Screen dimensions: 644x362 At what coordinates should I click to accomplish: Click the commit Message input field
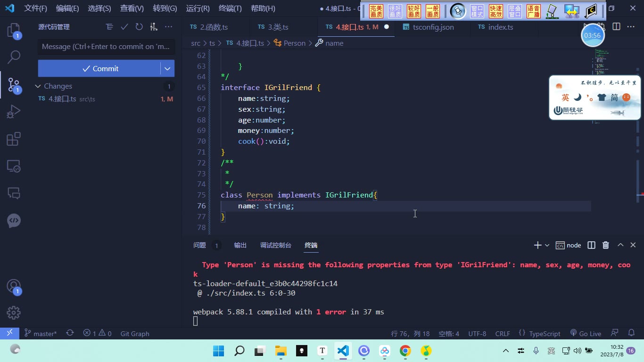(x=106, y=47)
